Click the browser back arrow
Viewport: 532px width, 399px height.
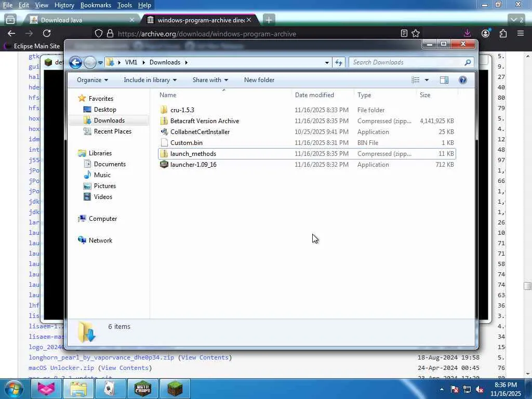[11, 33]
